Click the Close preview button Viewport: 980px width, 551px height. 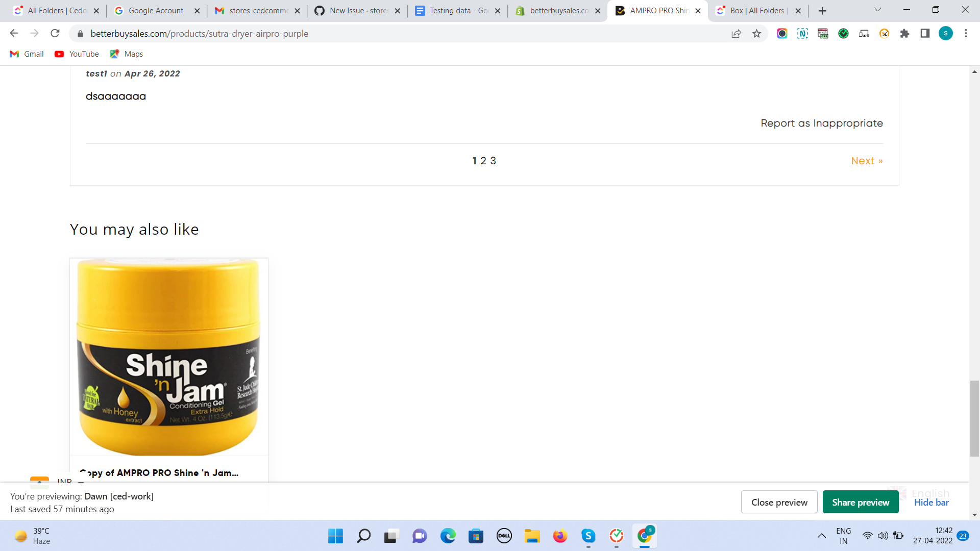coord(779,503)
